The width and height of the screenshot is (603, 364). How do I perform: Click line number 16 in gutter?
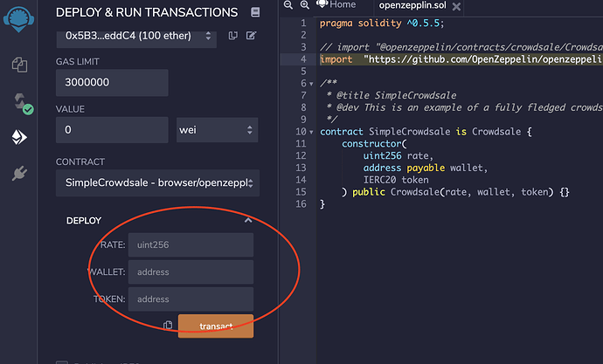pyautogui.click(x=301, y=204)
